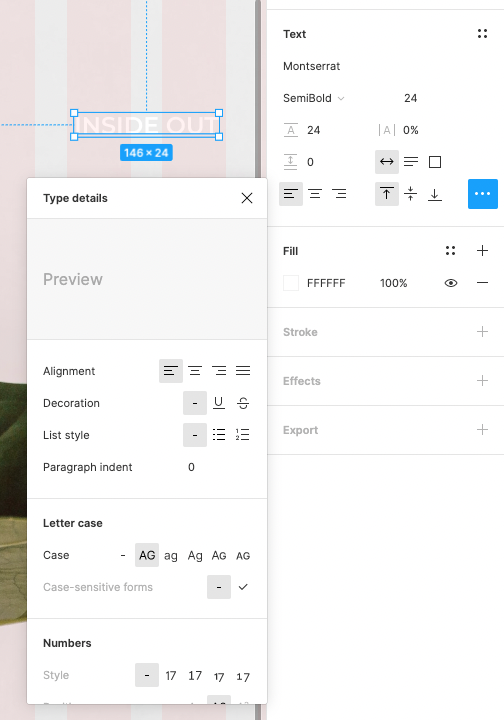Add an Export setting
This screenshot has height=720, width=504.
pos(482,429)
